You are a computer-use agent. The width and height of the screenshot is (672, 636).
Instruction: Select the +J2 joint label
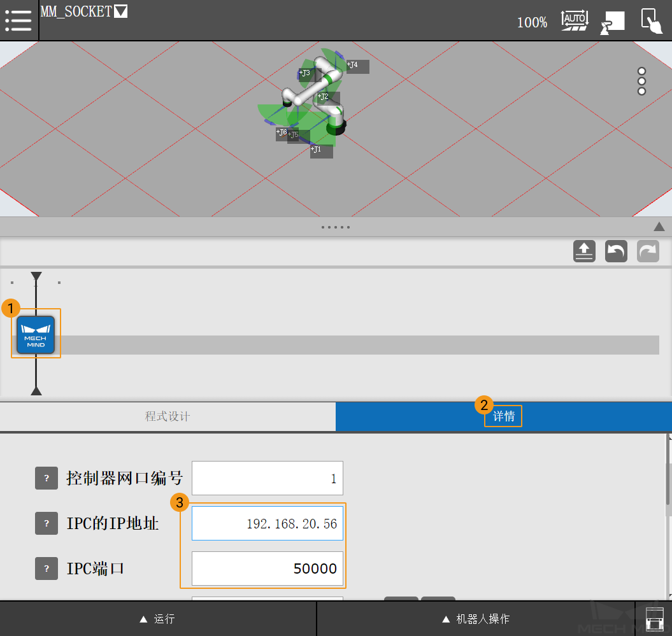tap(328, 97)
